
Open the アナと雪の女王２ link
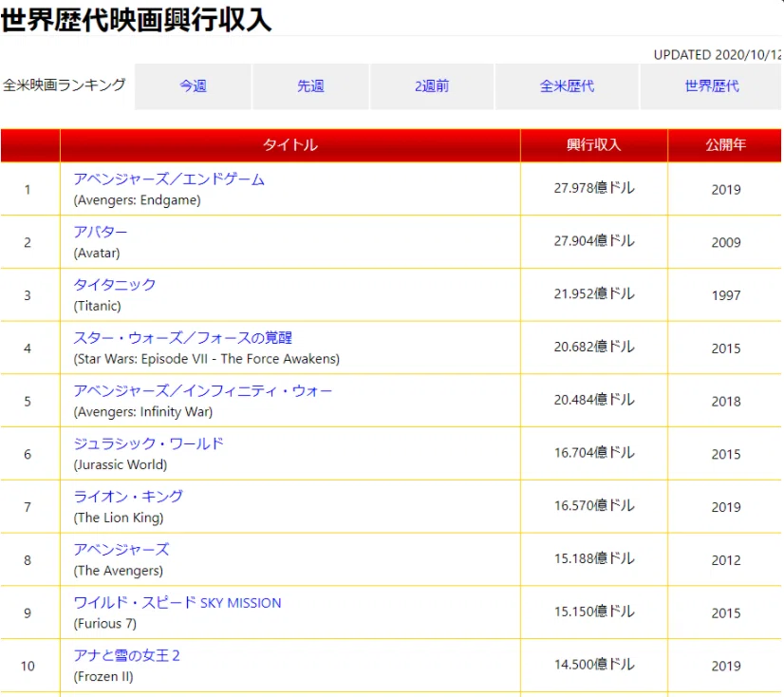pos(126,655)
